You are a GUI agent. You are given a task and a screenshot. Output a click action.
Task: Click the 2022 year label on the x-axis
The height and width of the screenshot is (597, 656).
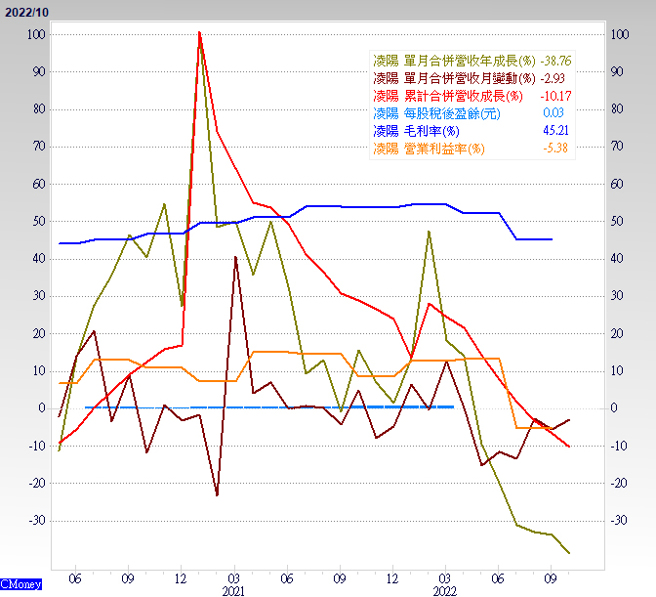(446, 590)
